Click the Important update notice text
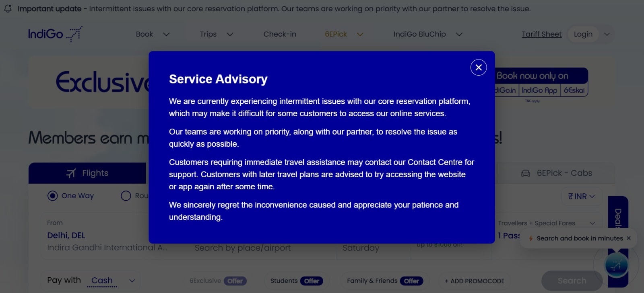The width and height of the screenshot is (644, 293). coord(274,9)
